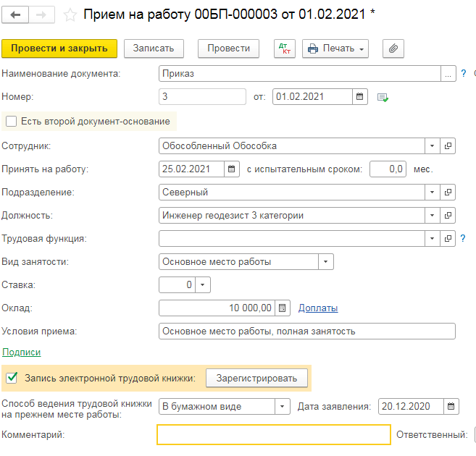The height and width of the screenshot is (456, 476).
Task: Open Сотрудник record with open button
Action: coord(448,146)
